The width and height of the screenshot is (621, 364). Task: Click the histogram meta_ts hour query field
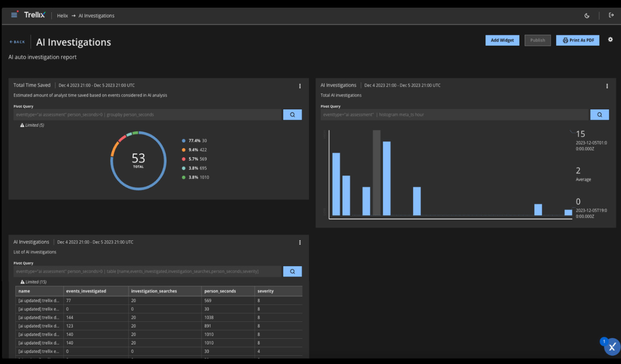[x=455, y=115]
